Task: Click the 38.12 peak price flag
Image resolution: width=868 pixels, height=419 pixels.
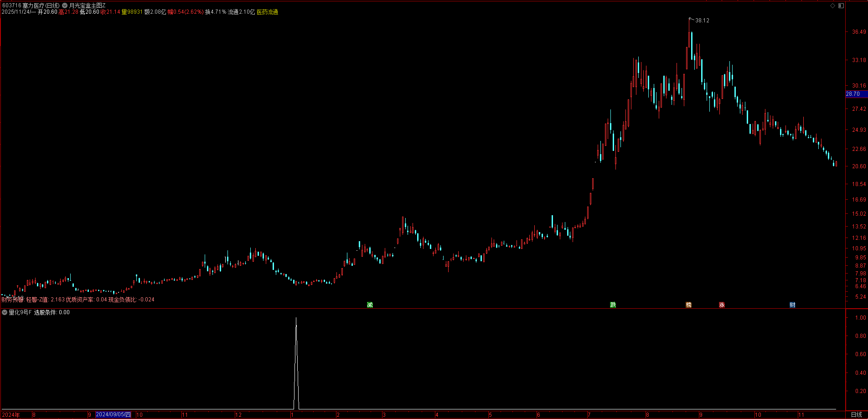Action: coord(702,21)
